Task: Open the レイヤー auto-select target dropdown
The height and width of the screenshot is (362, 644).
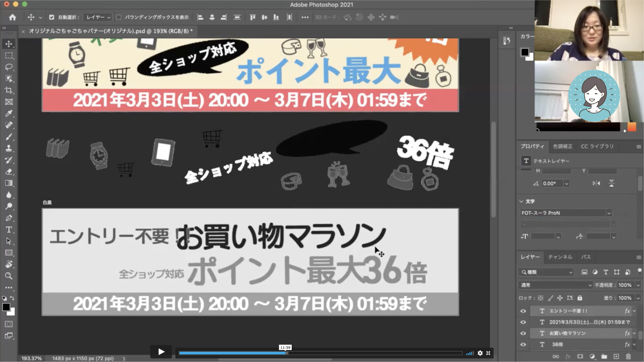Action: 98,17
